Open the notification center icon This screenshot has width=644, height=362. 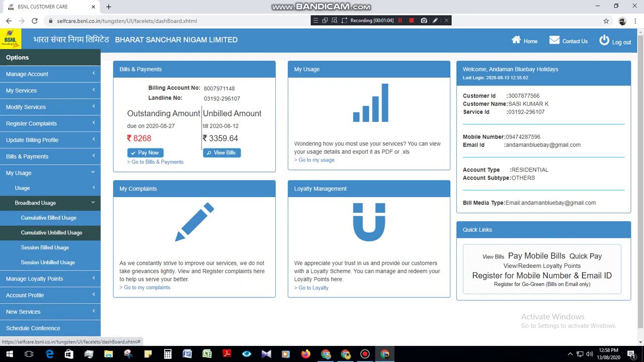tap(631, 354)
